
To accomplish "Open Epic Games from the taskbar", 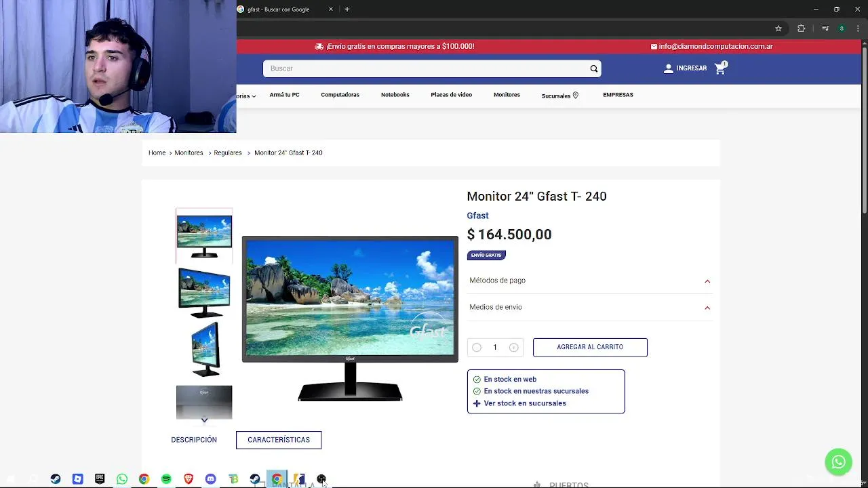I will coord(100,479).
